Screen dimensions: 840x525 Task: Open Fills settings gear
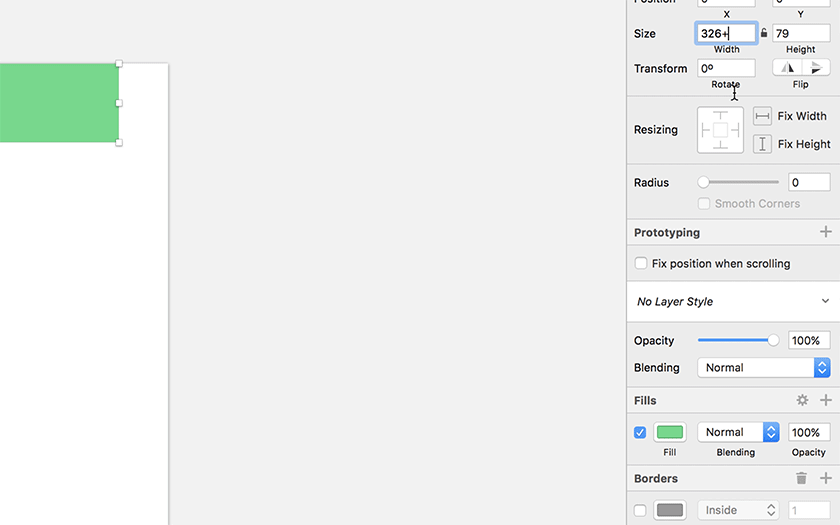[x=802, y=400]
